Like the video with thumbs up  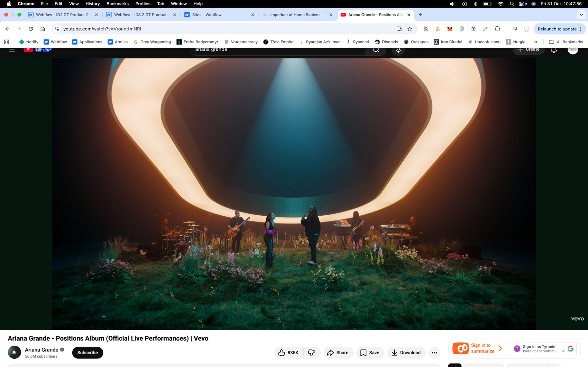289,352
